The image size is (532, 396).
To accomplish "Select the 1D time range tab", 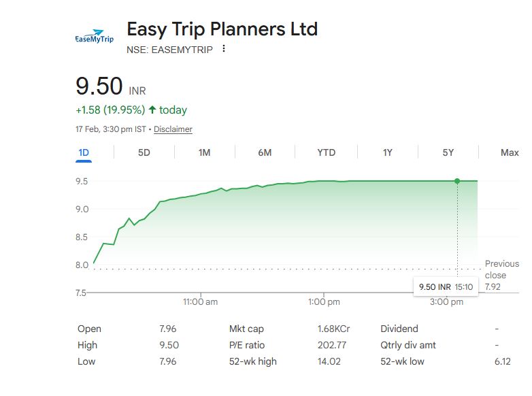I will point(84,152).
